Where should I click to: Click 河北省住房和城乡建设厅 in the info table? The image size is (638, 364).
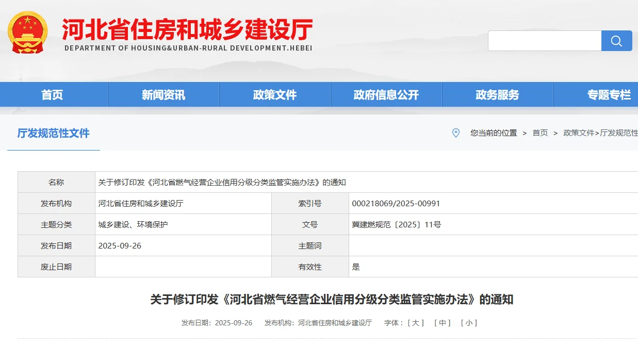(x=141, y=204)
